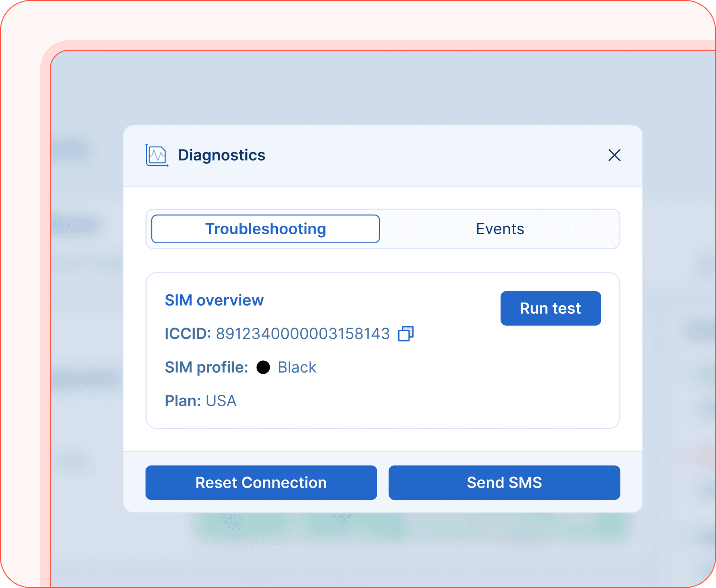Click the Diagnostics title text
716x588 pixels.
[x=221, y=156]
